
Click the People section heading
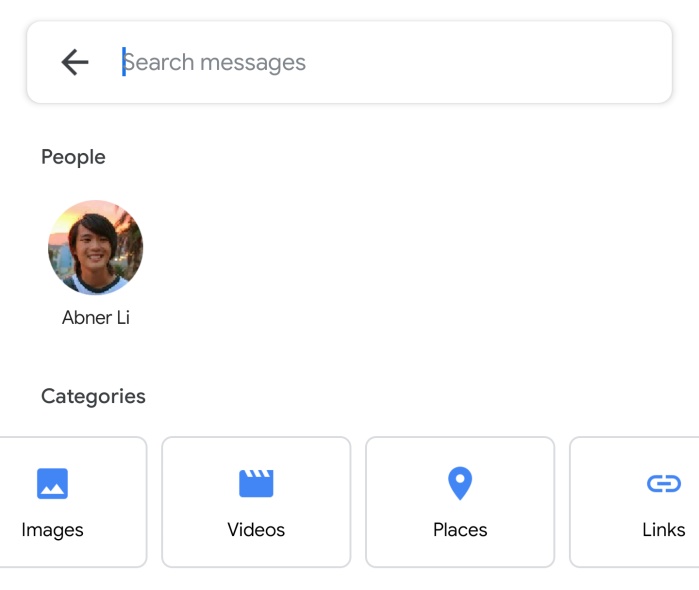(73, 157)
